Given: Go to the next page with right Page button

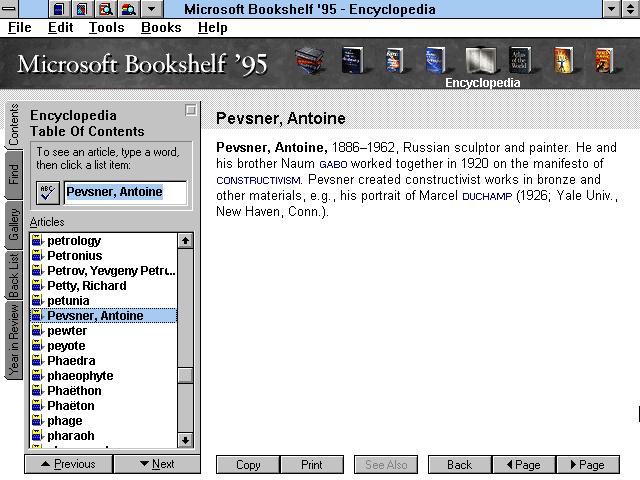Looking at the screenshot, I should pyautogui.click(x=587, y=465).
